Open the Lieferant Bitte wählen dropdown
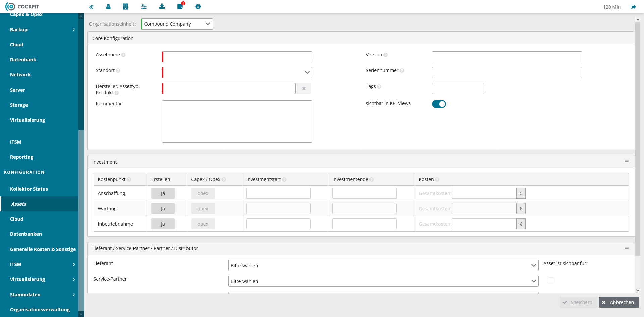This screenshot has height=317, width=644. click(x=383, y=266)
